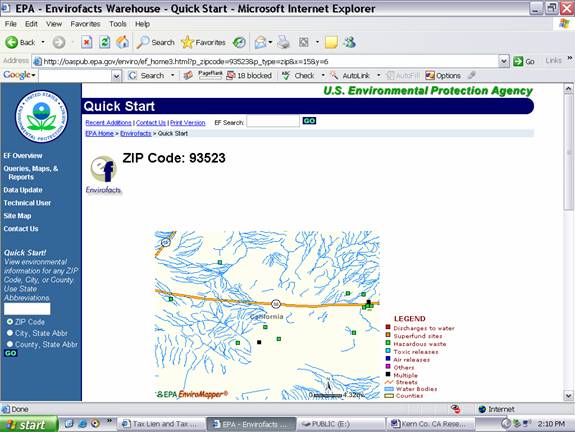Open the Site Map sidebar link
The width and height of the screenshot is (575, 432).
(17, 216)
